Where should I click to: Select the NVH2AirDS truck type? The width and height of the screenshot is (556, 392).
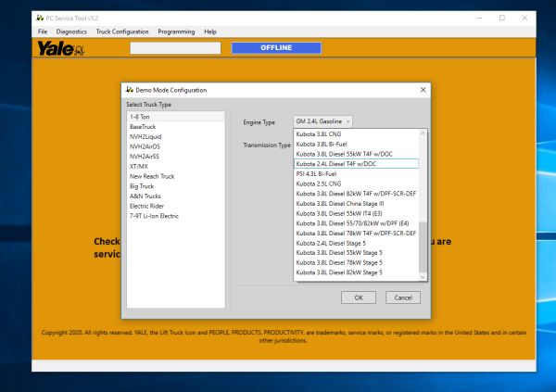[176, 146]
